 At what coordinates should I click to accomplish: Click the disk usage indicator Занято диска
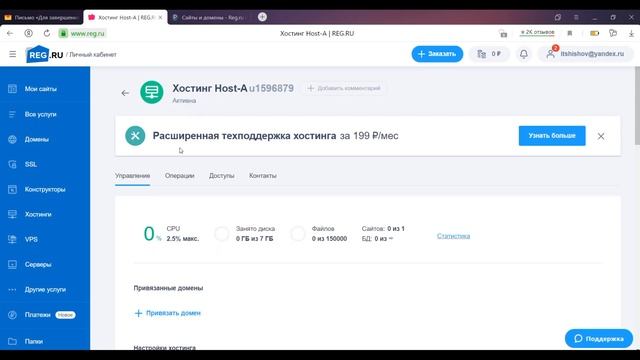(222, 233)
